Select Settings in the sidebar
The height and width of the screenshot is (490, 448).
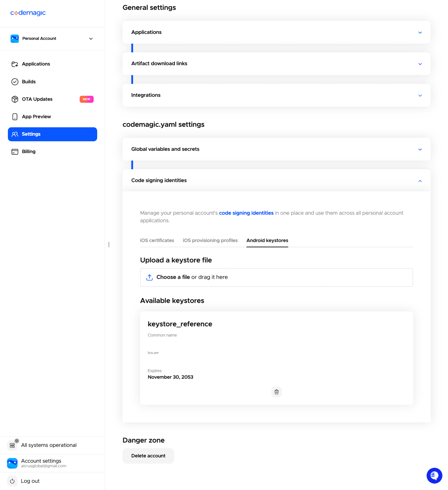(52, 134)
